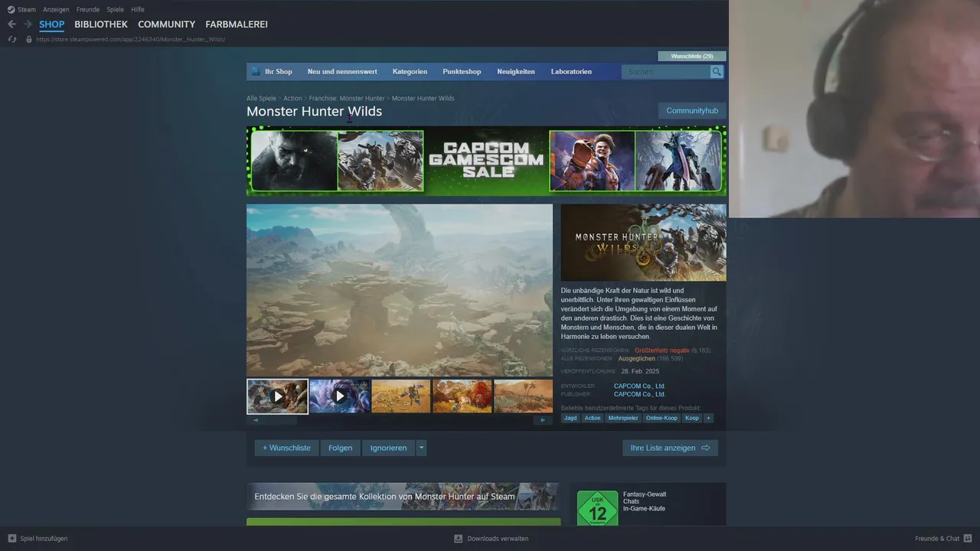The height and width of the screenshot is (551, 980).
Task: Click the Monster Hunter Wilds breadcrumb
Action: [x=423, y=98]
